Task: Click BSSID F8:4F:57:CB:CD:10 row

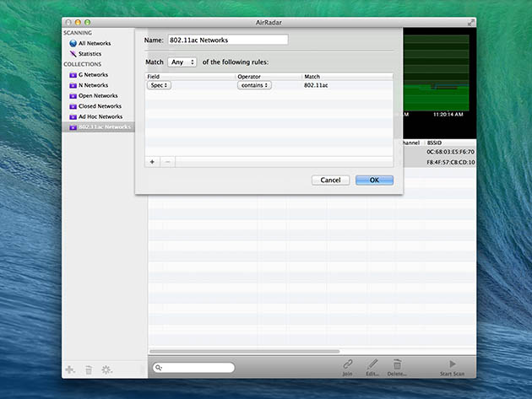Action: (451, 162)
